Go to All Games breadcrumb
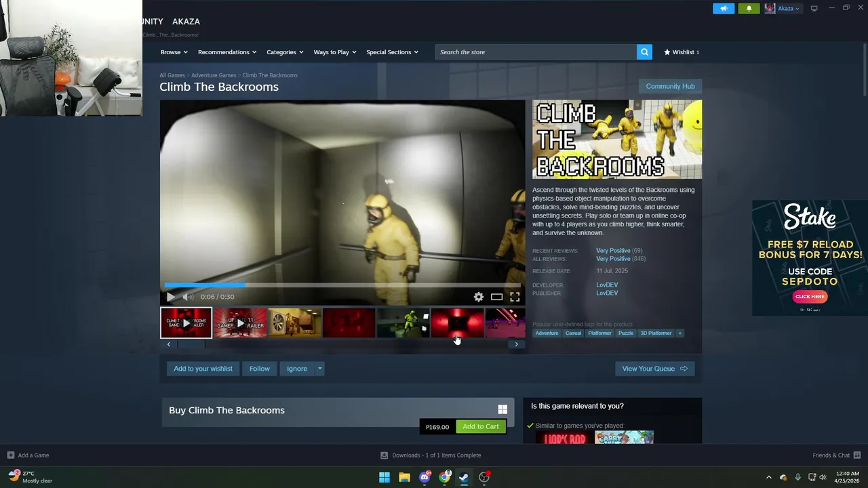 pos(172,75)
